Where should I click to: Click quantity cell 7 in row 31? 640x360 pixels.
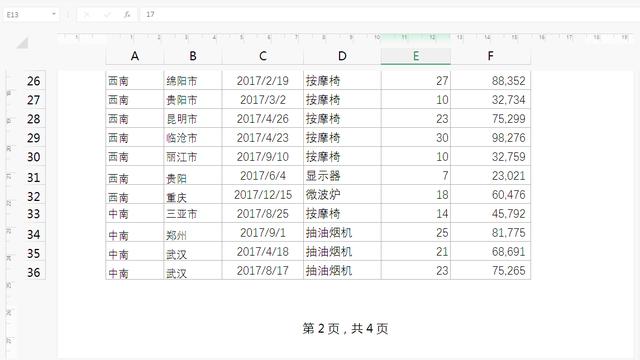tap(416, 175)
